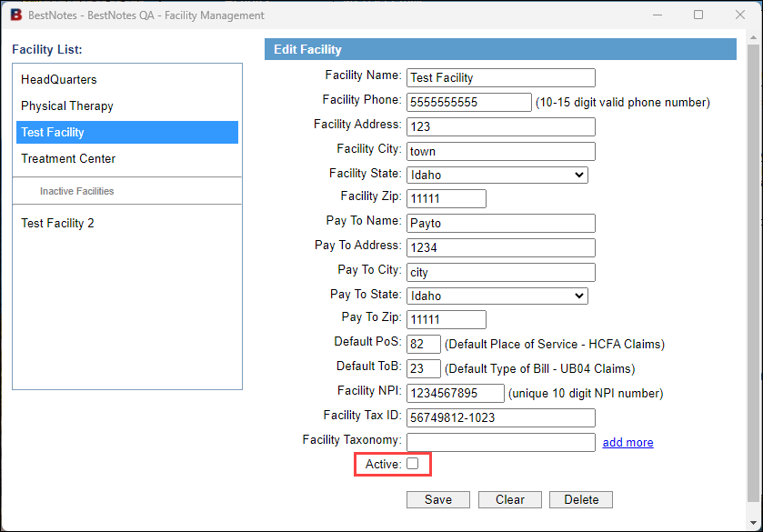Click the Facility Taxonomy field

pyautogui.click(x=501, y=443)
